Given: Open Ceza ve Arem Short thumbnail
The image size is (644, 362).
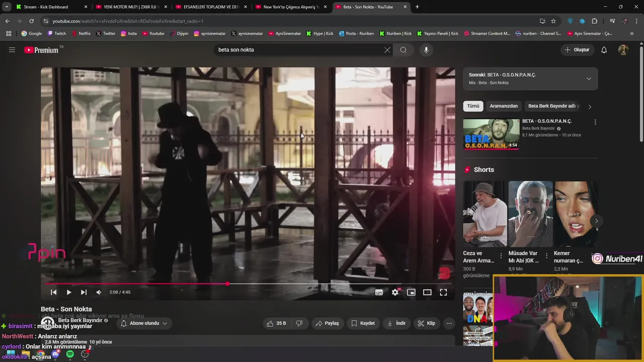Looking at the screenshot, I should coord(485,214).
